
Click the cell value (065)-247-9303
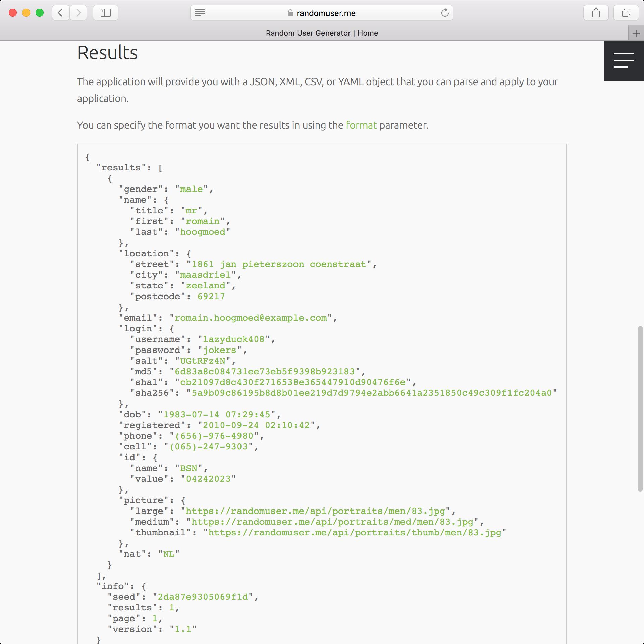[x=208, y=447]
